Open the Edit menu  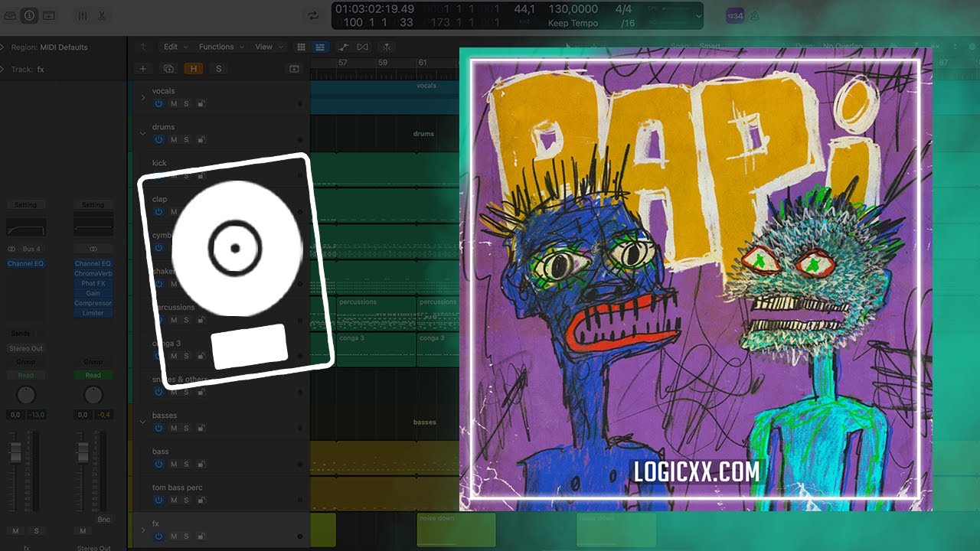[175, 47]
